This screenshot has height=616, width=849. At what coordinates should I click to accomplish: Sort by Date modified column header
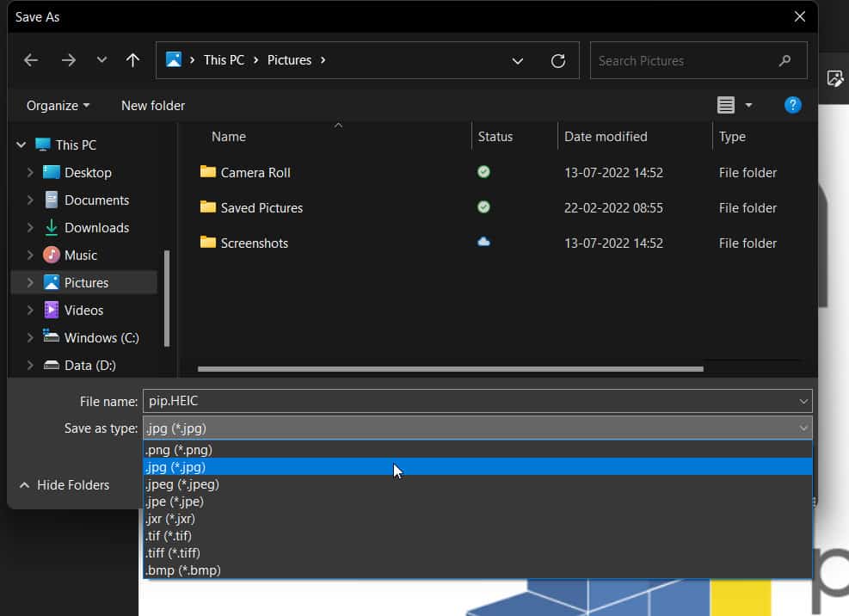[x=606, y=137]
